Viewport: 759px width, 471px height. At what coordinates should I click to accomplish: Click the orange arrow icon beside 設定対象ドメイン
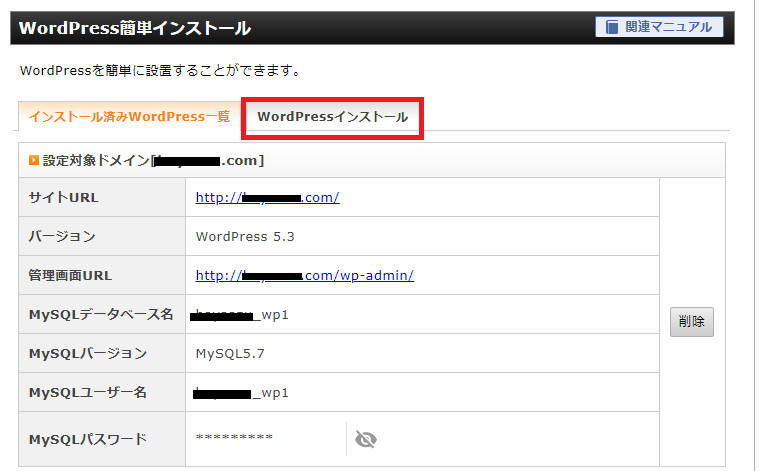[x=33, y=160]
